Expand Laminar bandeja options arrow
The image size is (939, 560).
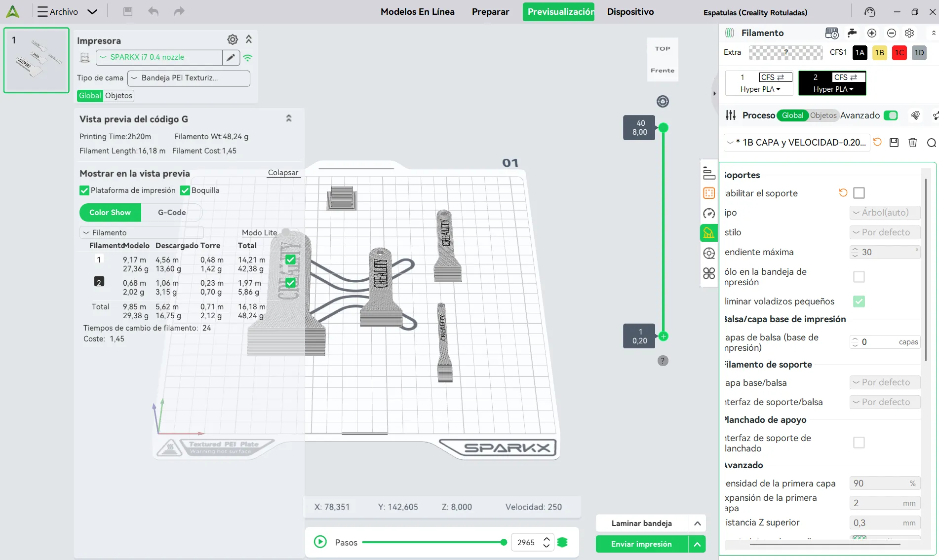point(697,523)
